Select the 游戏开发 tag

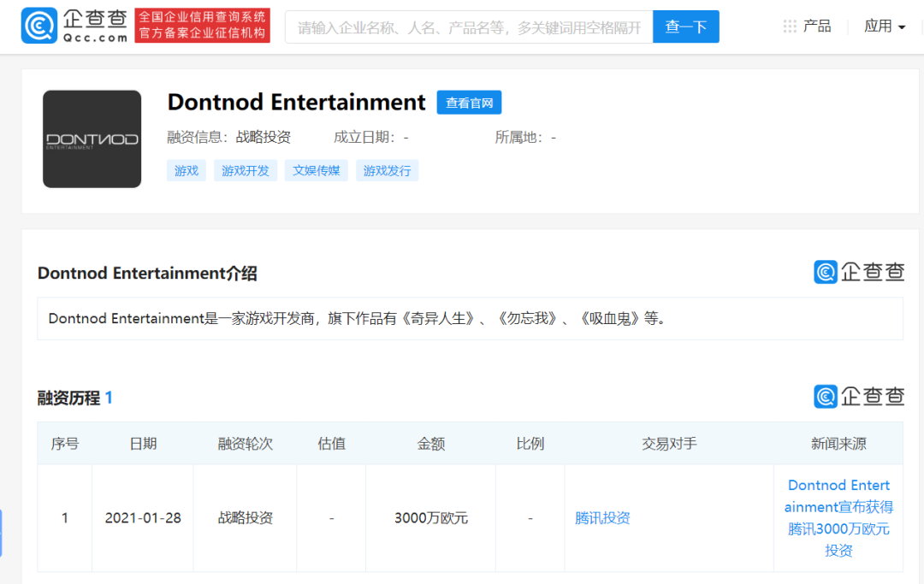246,171
